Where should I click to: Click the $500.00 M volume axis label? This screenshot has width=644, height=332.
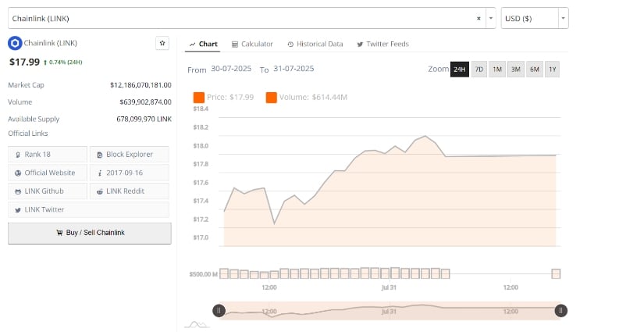click(x=203, y=274)
